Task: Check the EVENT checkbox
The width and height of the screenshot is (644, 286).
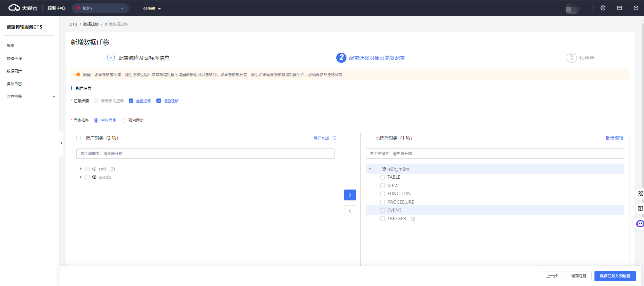Action: point(383,211)
